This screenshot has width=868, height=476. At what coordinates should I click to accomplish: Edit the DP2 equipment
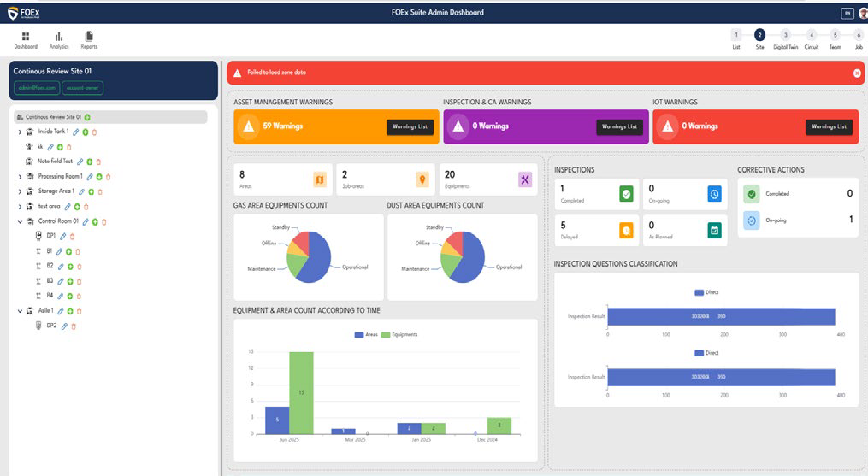64,326
